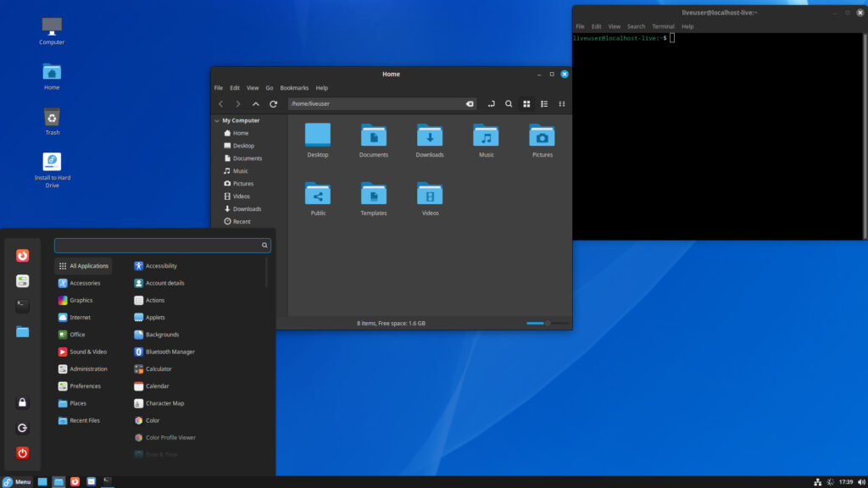
Task: Switch to compact view in file manager
Action: (x=562, y=103)
